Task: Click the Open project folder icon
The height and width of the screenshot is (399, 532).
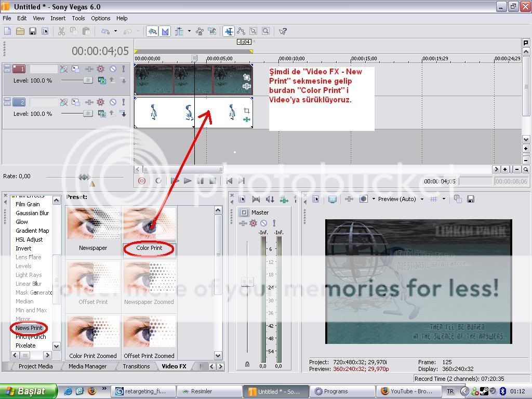Action: (20, 32)
